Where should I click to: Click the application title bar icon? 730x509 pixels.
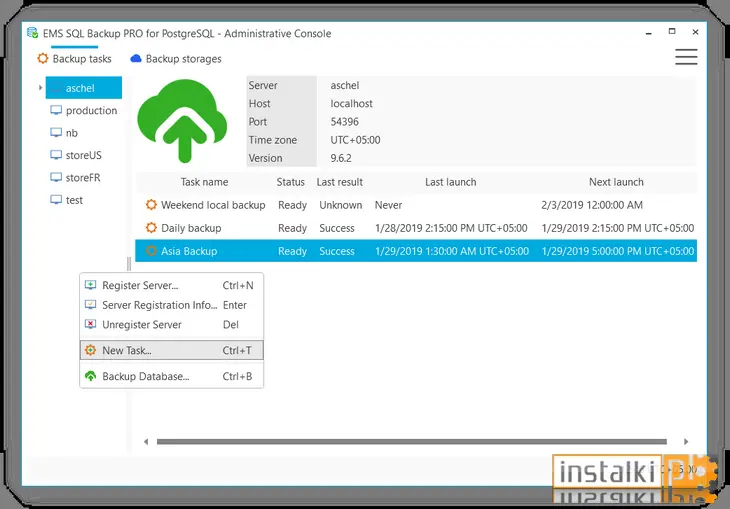[x=32, y=33]
